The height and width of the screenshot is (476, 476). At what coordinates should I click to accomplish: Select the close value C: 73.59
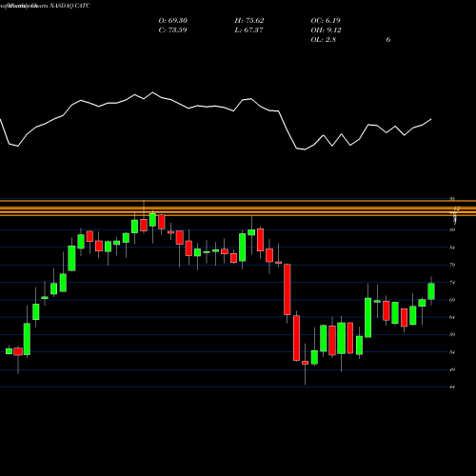coord(172,30)
